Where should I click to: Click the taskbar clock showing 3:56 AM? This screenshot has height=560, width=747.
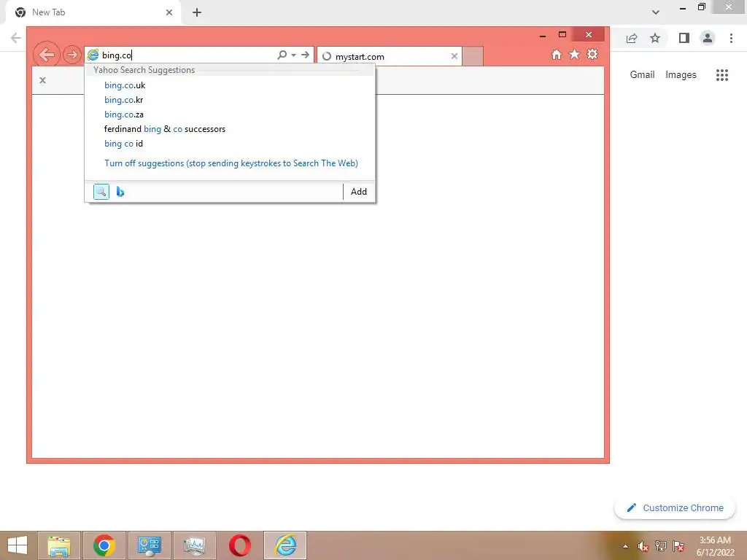coord(715,546)
